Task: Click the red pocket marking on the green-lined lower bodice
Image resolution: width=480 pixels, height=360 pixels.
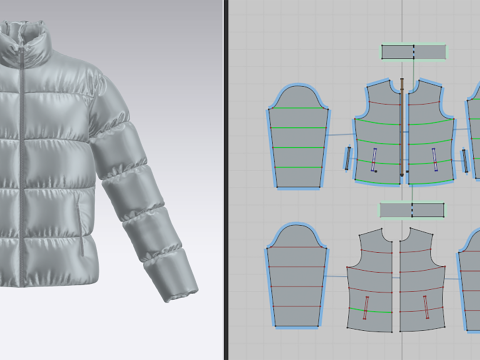Action: click(x=366, y=308)
